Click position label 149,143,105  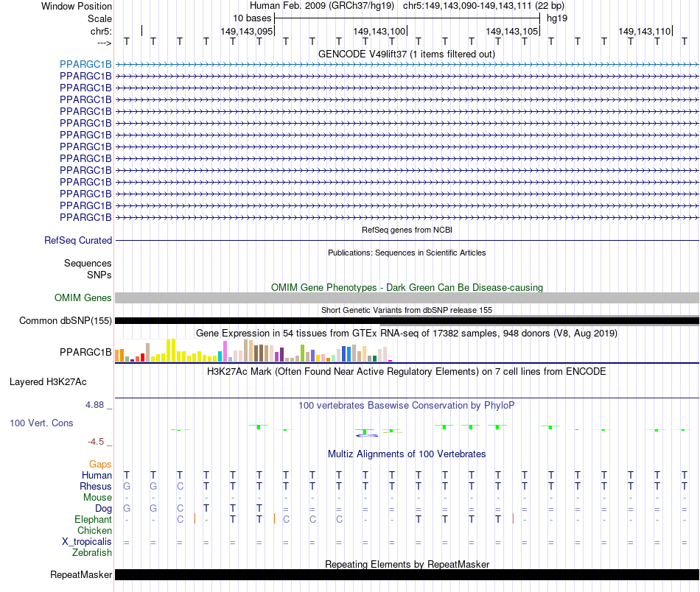511,31
